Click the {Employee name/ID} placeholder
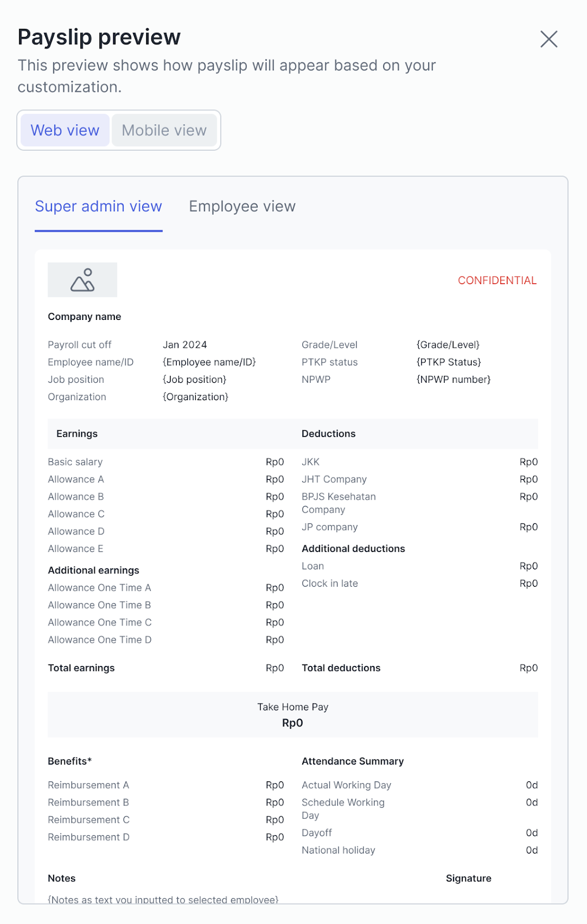 click(x=209, y=362)
